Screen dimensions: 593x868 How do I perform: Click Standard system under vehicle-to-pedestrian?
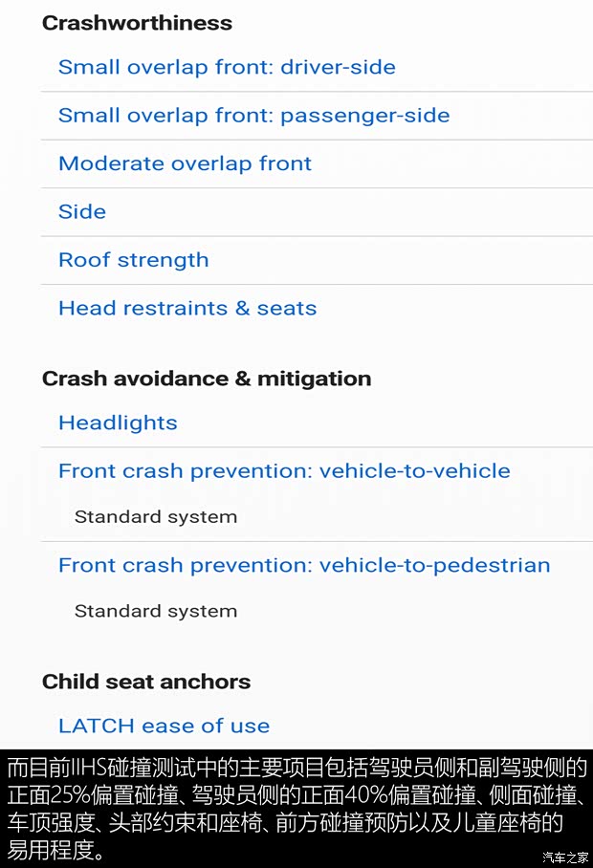click(156, 611)
